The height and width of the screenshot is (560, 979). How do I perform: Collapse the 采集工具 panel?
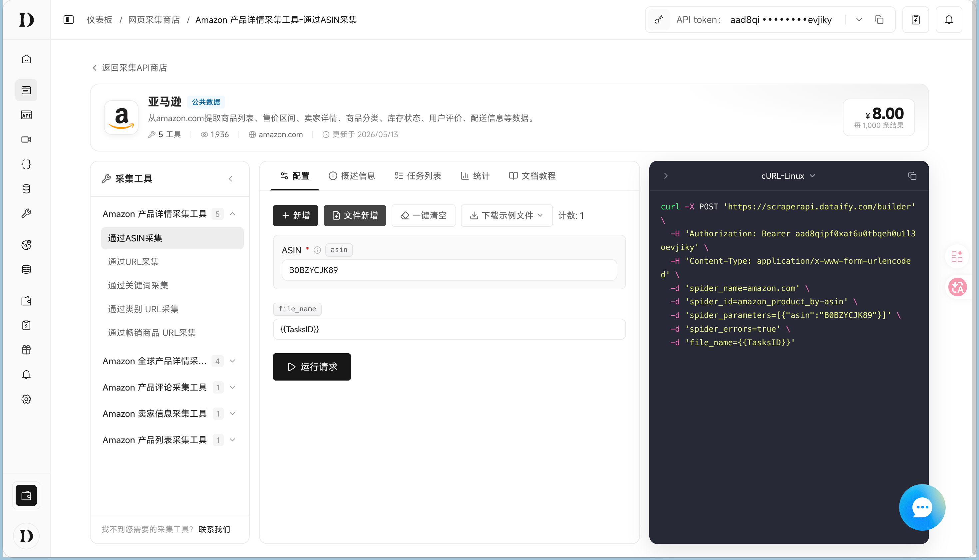pos(230,178)
